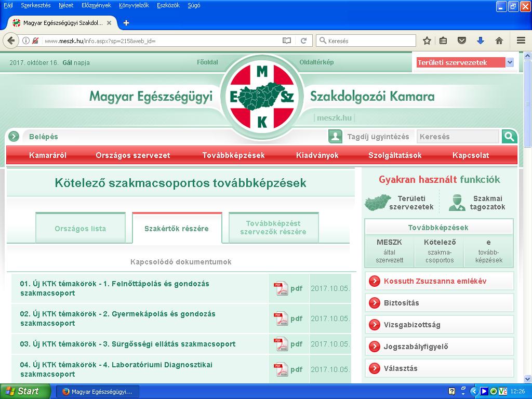Click the Főoldal link
Image resolution: width=532 pixels, height=399 pixels.
coord(207,62)
